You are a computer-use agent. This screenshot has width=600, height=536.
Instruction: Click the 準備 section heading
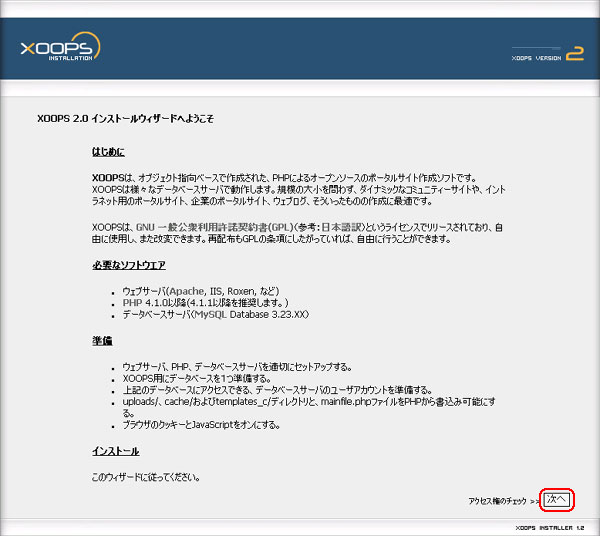tap(102, 341)
